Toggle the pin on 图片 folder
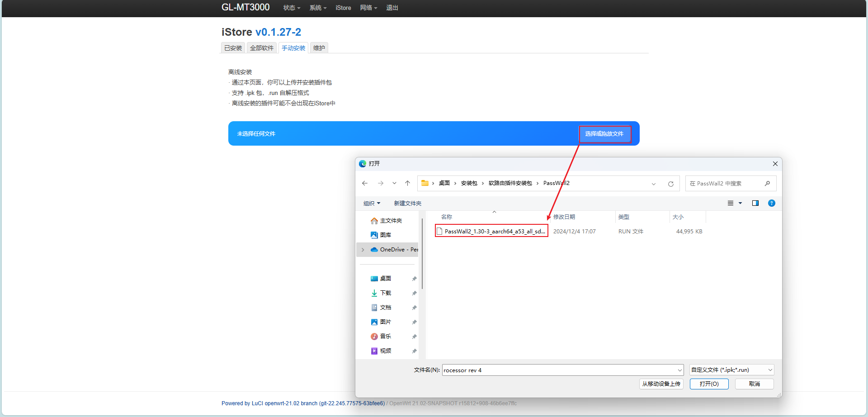The height and width of the screenshot is (417, 868). (x=414, y=322)
